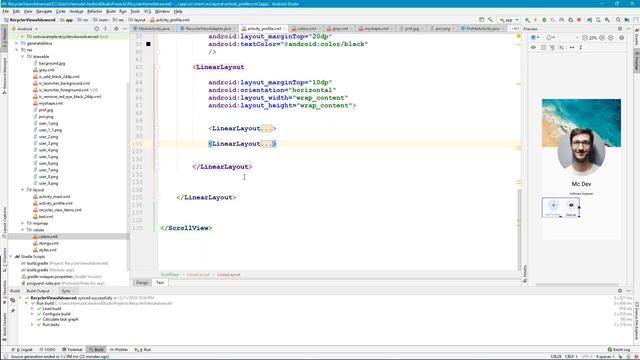
Task: Switch to ProfileActivity.java tab
Action: 482,29
